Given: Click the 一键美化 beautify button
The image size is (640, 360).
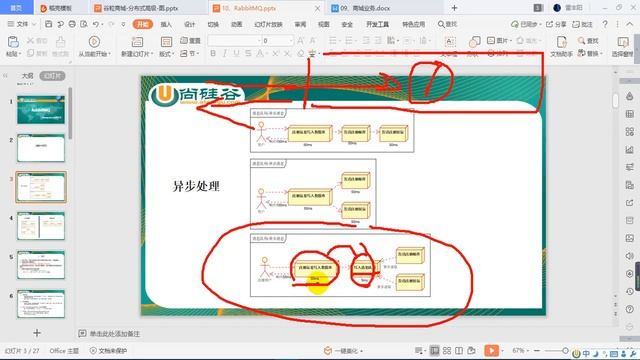Looking at the screenshot, I should click(343, 351).
